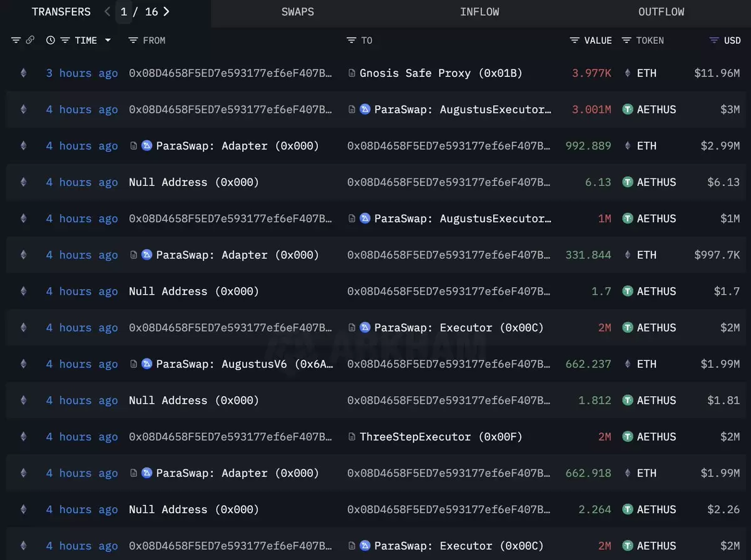Viewport: 751px width, 560px height.
Task: Switch to the SWAPS tab
Action: click(298, 12)
